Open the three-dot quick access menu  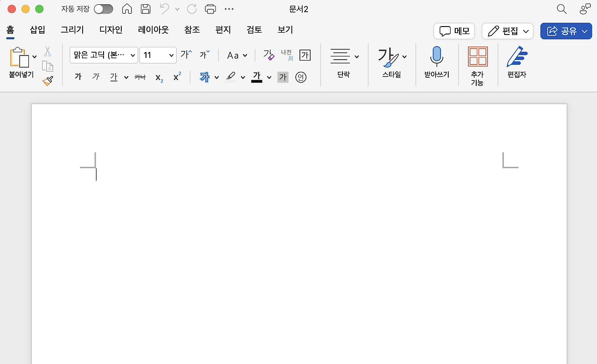(x=229, y=9)
